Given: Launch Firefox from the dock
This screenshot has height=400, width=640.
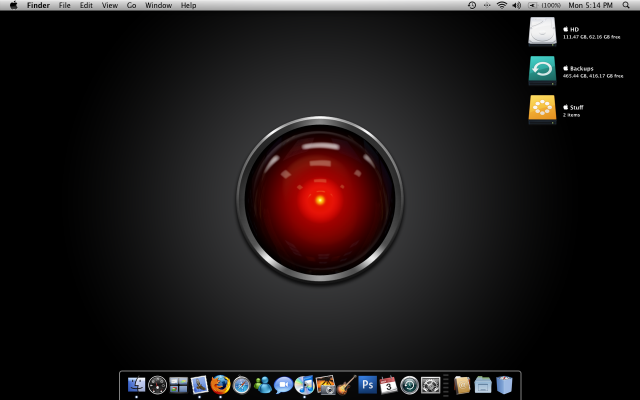Looking at the screenshot, I should pos(220,385).
